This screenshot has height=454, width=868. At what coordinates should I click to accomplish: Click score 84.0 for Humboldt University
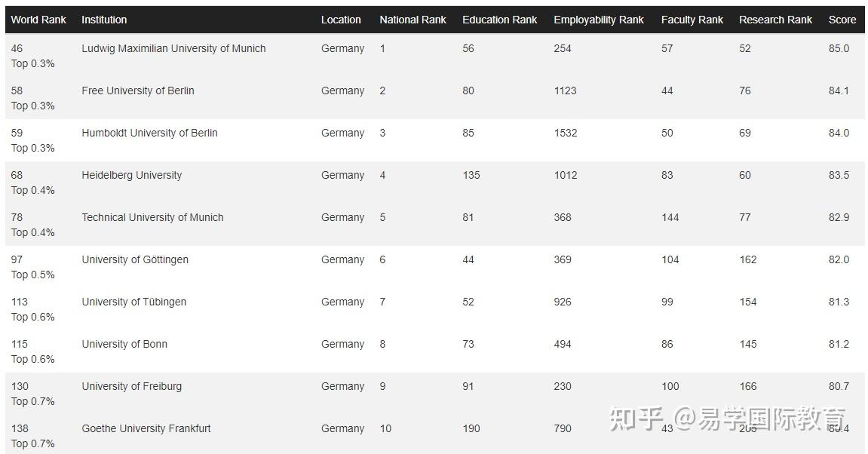tap(839, 133)
